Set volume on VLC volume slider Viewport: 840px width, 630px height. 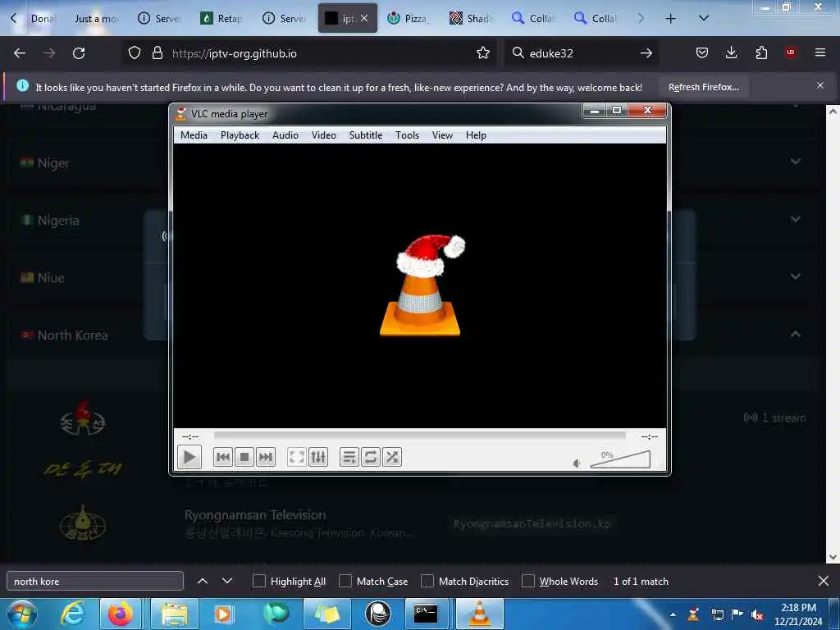click(620, 459)
